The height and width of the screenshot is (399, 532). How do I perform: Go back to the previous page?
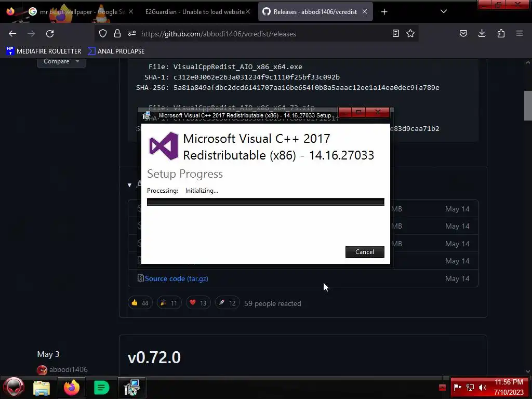(x=12, y=34)
